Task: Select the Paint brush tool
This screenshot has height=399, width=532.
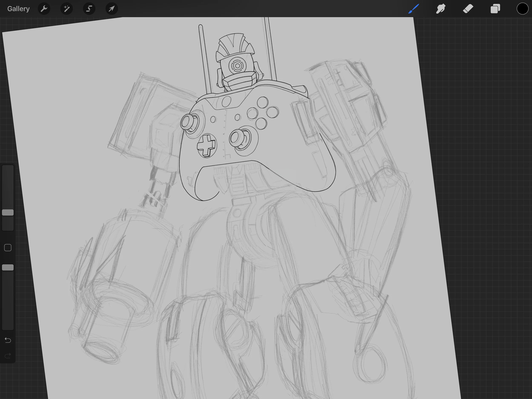Action: 414,9
